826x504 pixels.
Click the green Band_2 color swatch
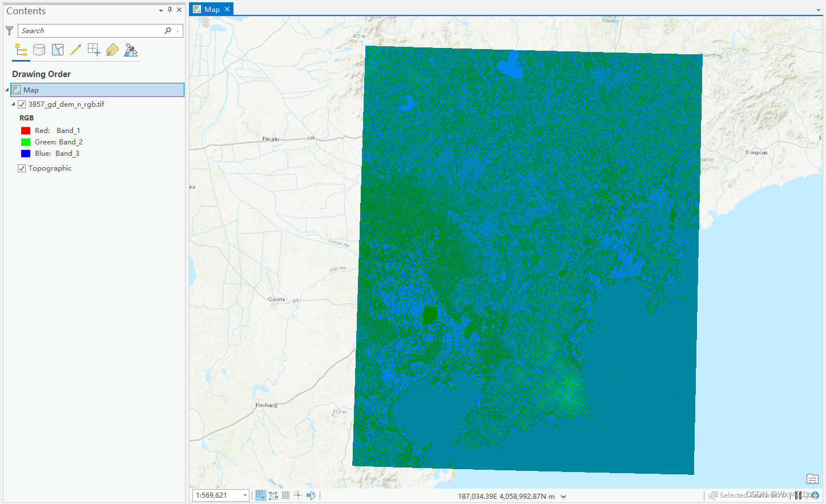[26, 142]
